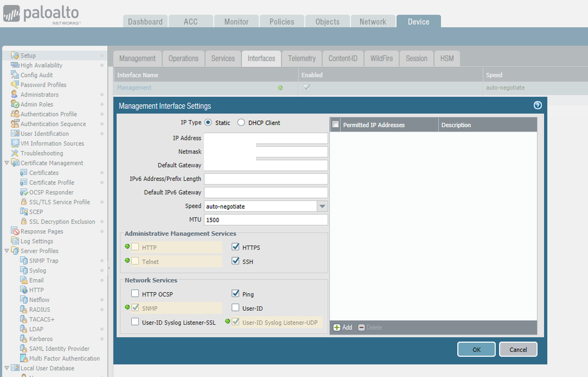Click the User Identification icon
Viewport: 588px width, 377px height.
coord(15,134)
